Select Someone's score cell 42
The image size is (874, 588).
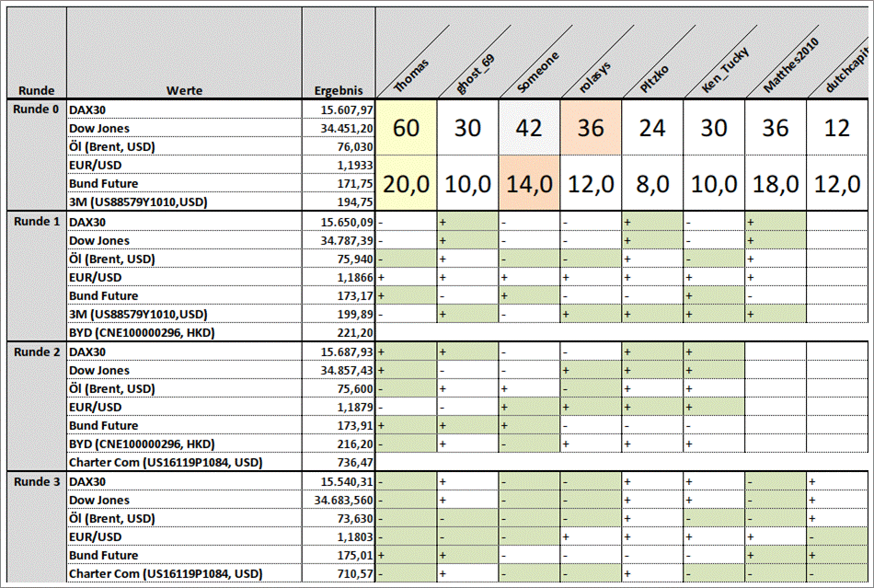click(529, 128)
